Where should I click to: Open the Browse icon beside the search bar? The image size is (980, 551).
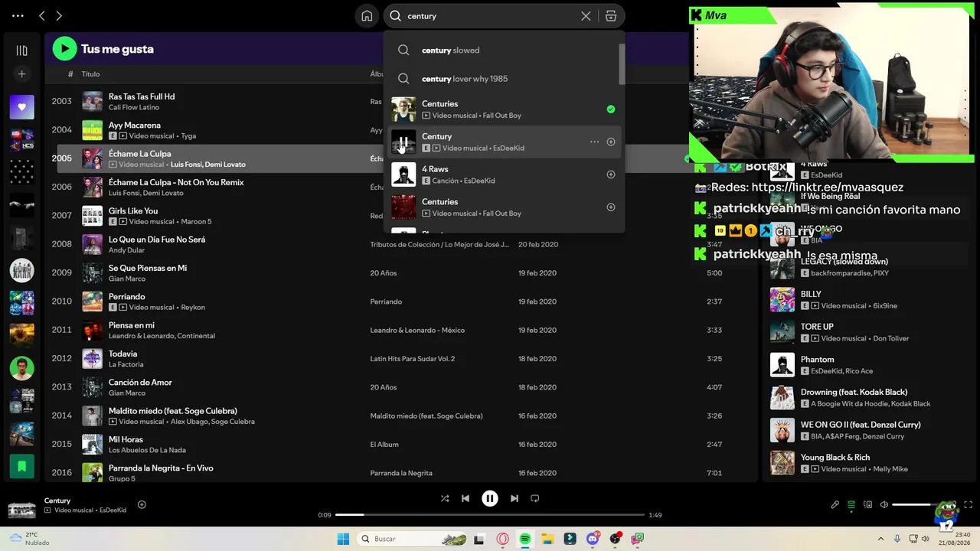(x=611, y=16)
